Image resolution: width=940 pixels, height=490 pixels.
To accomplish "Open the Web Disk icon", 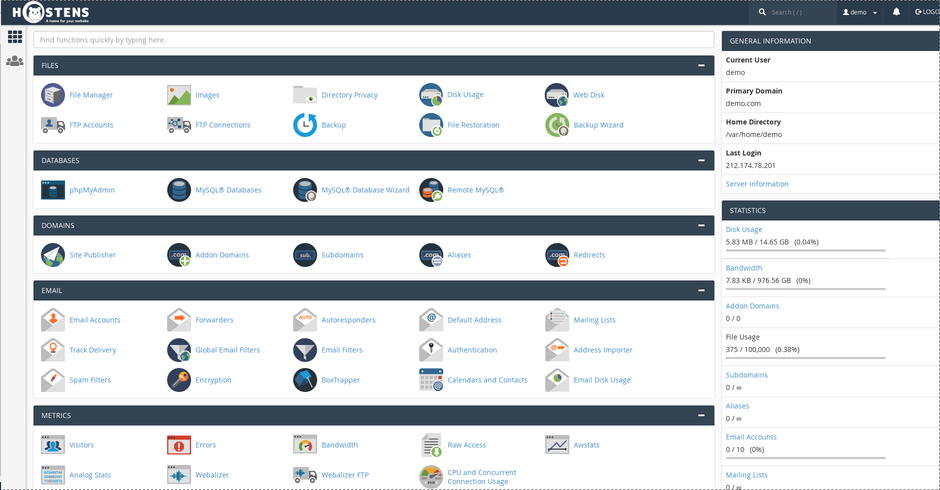I will coord(557,95).
